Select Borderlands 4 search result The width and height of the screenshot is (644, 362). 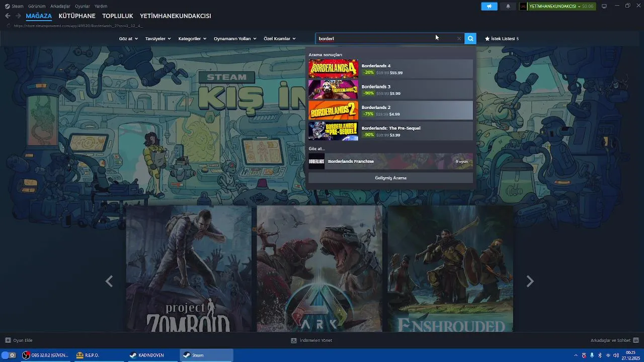click(390, 69)
